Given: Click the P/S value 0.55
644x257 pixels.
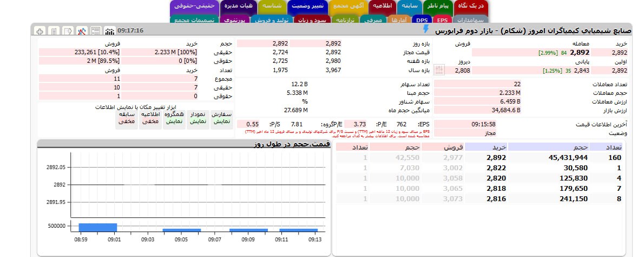Looking at the screenshot, I should pos(253,124).
